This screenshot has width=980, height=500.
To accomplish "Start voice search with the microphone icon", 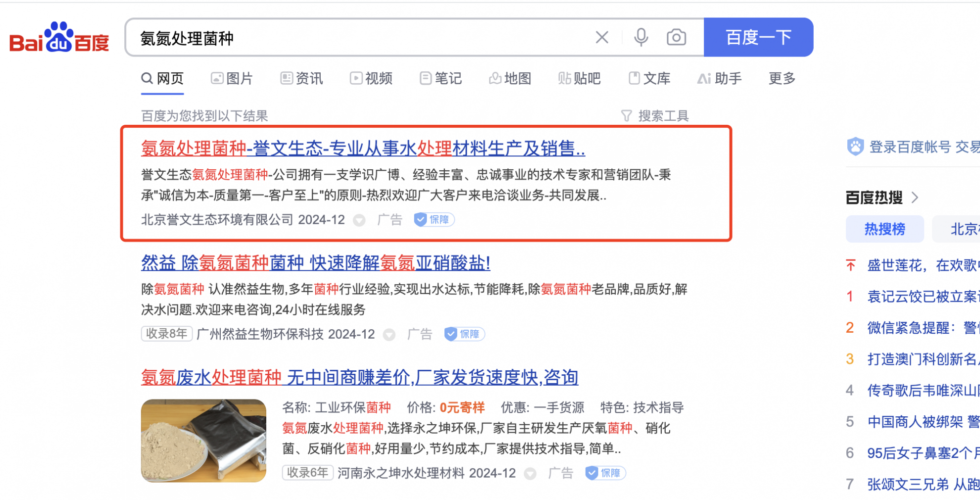I will (x=641, y=37).
